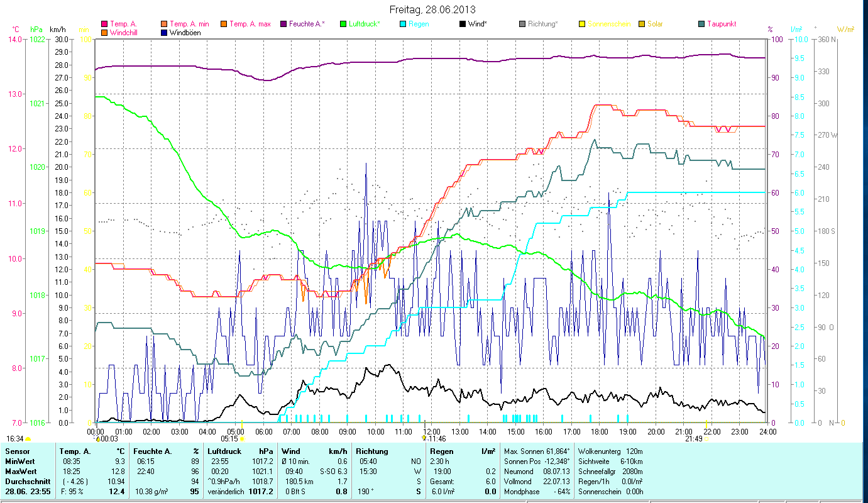
Task: Click the absolute humidity value '10.38 g/m³'
Action: [152, 492]
